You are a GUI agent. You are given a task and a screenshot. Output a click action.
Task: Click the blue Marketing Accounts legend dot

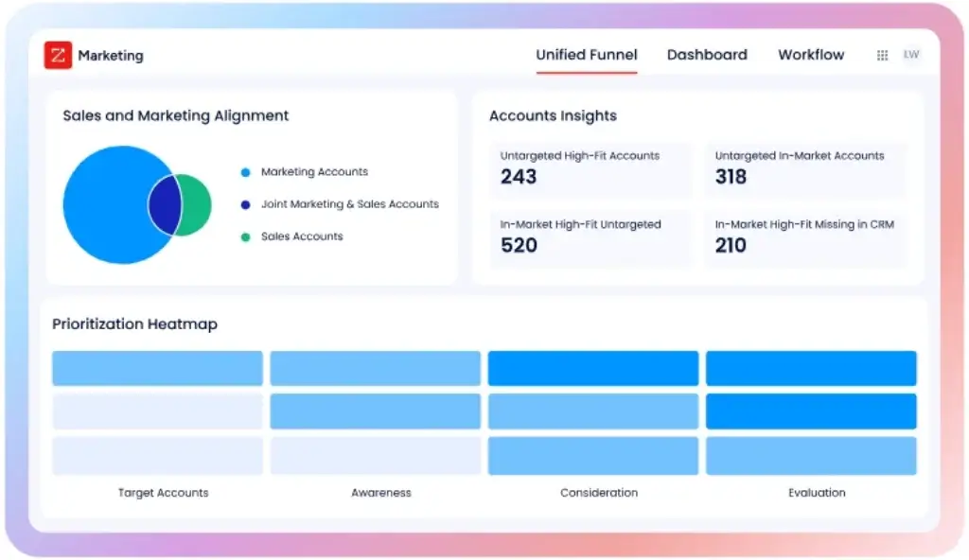[246, 172]
